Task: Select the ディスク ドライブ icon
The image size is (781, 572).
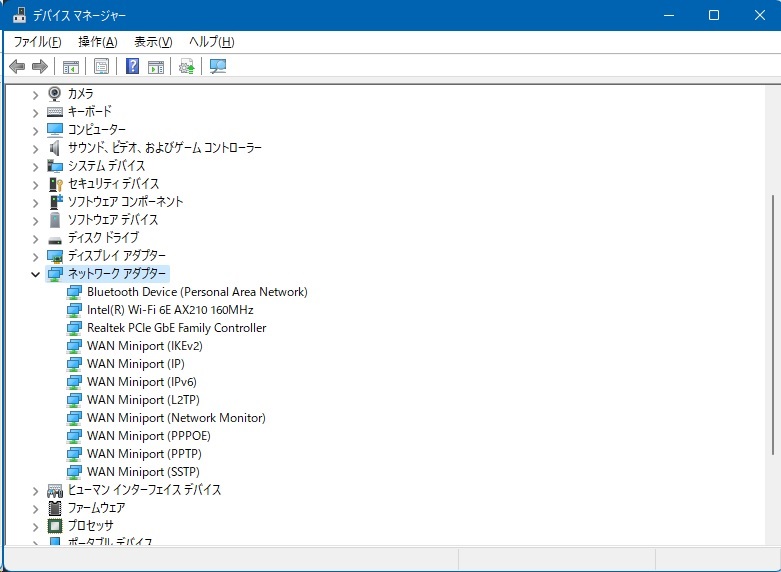Action: (x=55, y=240)
